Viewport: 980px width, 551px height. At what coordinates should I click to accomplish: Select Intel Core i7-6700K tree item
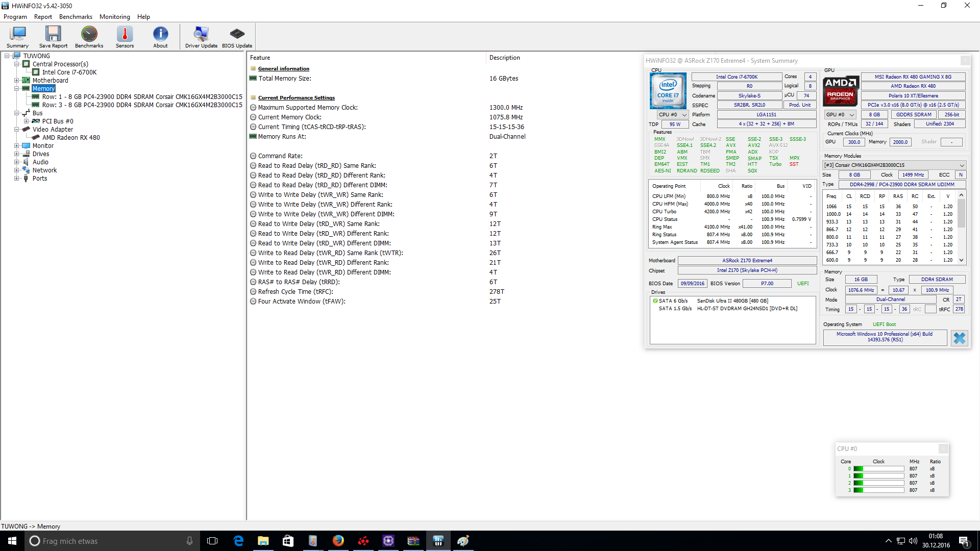point(69,72)
